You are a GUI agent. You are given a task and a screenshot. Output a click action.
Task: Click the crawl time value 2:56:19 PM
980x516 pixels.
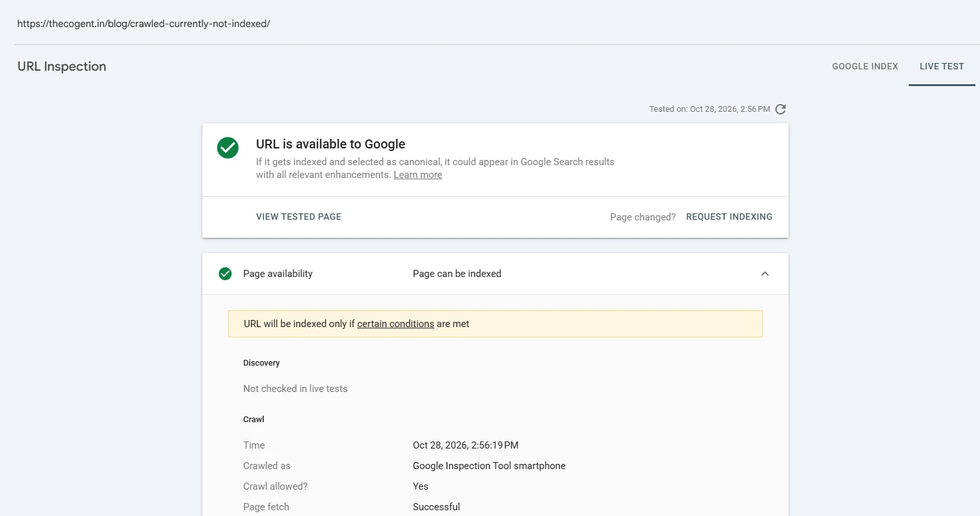[465, 445]
